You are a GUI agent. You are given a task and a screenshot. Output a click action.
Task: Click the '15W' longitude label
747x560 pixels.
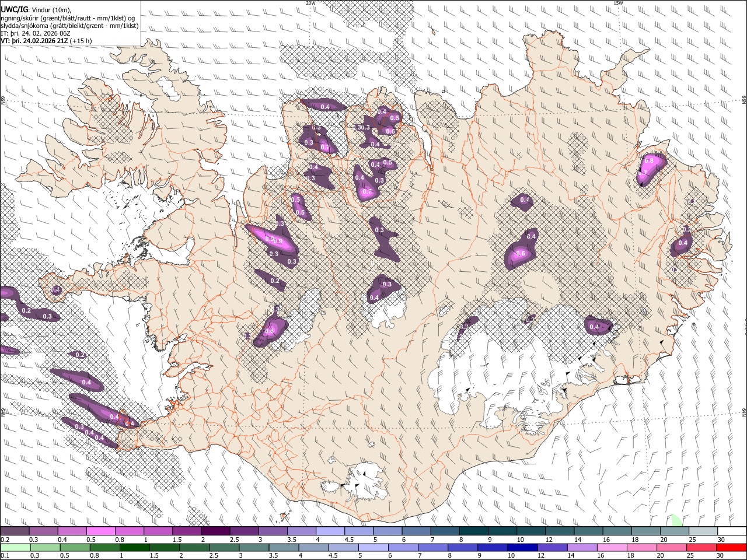click(618, 3)
